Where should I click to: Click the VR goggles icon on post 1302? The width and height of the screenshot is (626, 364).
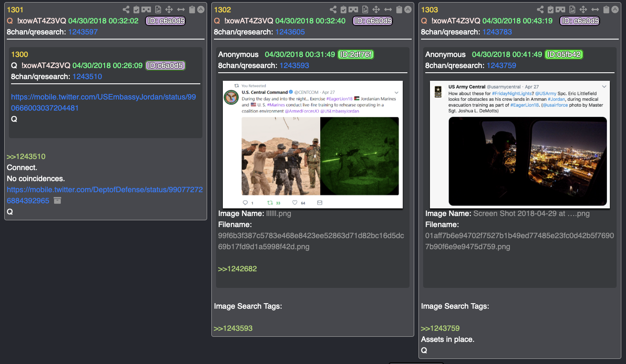(353, 9)
